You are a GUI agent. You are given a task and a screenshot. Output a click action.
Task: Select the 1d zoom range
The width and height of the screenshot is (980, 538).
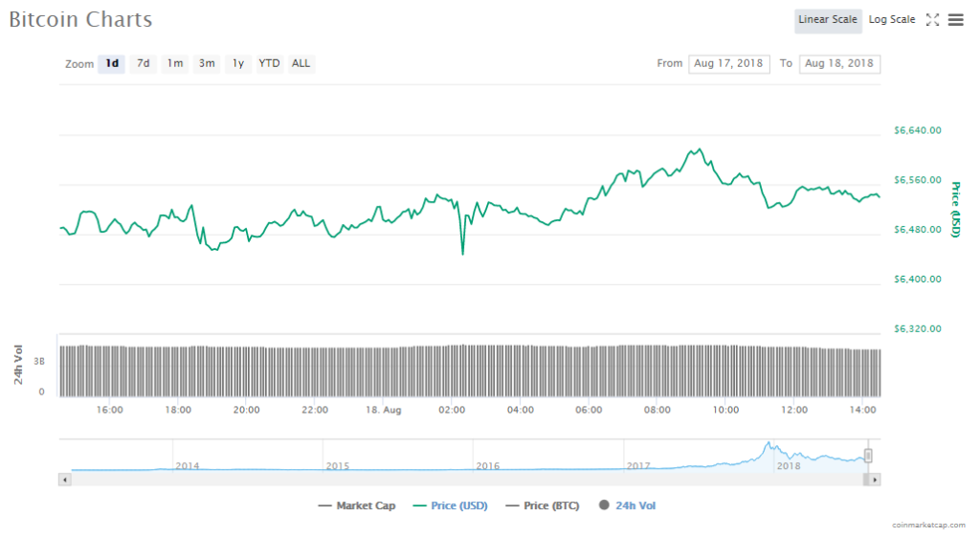(112, 64)
